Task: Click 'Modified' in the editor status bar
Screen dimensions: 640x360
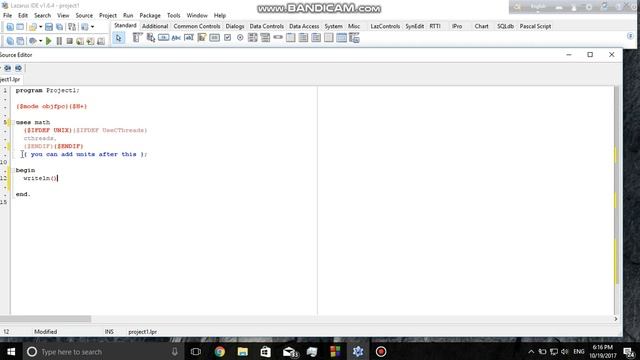Action: point(45,332)
